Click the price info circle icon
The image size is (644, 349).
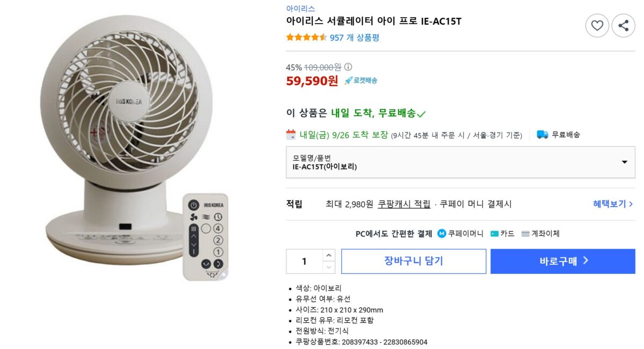[348, 67]
